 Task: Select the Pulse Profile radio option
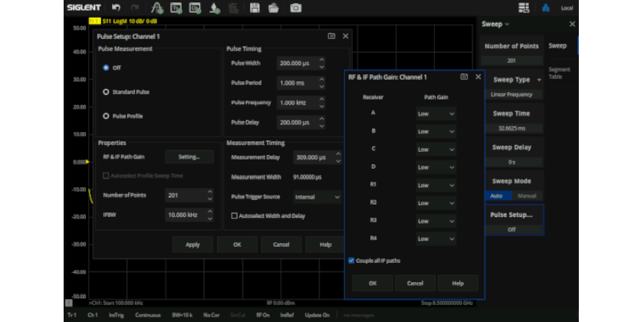107,116
